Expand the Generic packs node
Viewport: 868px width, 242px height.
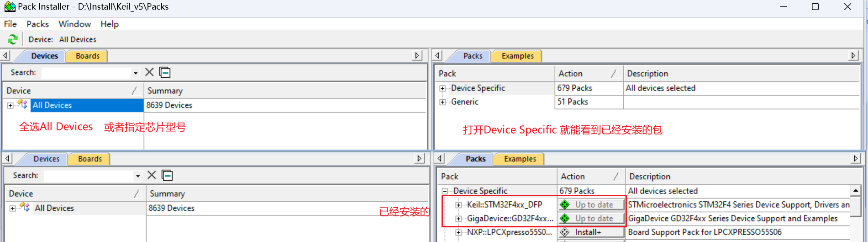coord(442,102)
